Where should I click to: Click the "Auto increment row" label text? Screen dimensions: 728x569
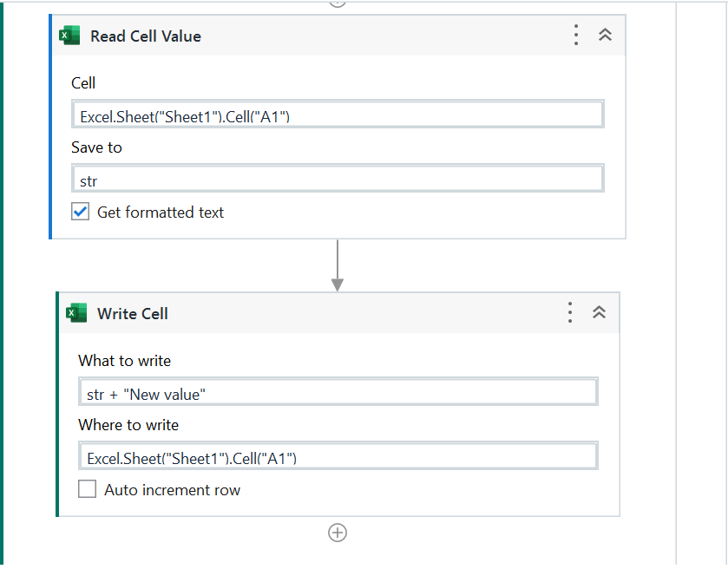[172, 490]
